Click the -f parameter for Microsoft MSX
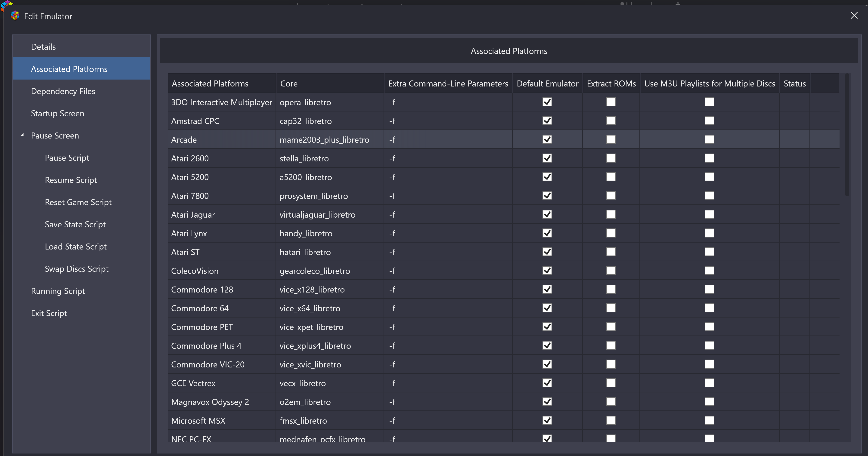Viewport: 868px width, 456px height. tap(448, 421)
